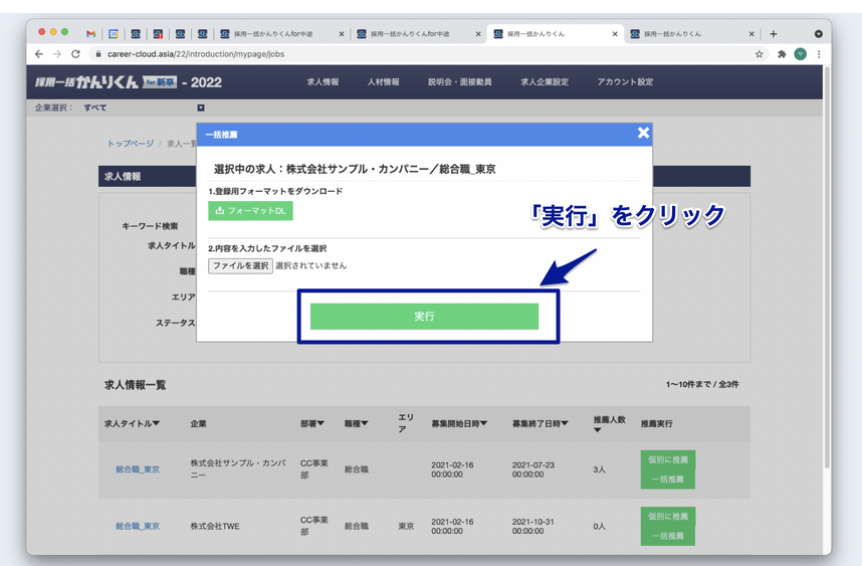
Task: Go to トップページ breadcrumb link
Action: tap(130, 143)
